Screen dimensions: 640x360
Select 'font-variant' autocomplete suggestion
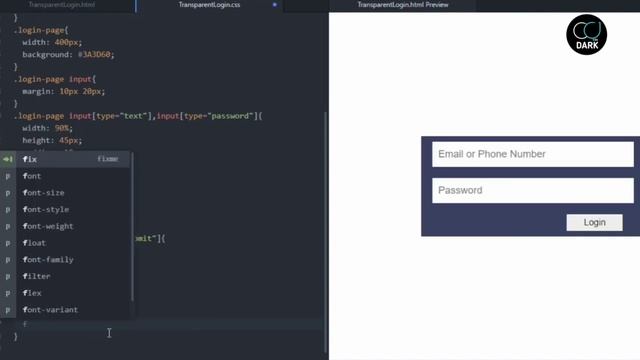[65, 310]
